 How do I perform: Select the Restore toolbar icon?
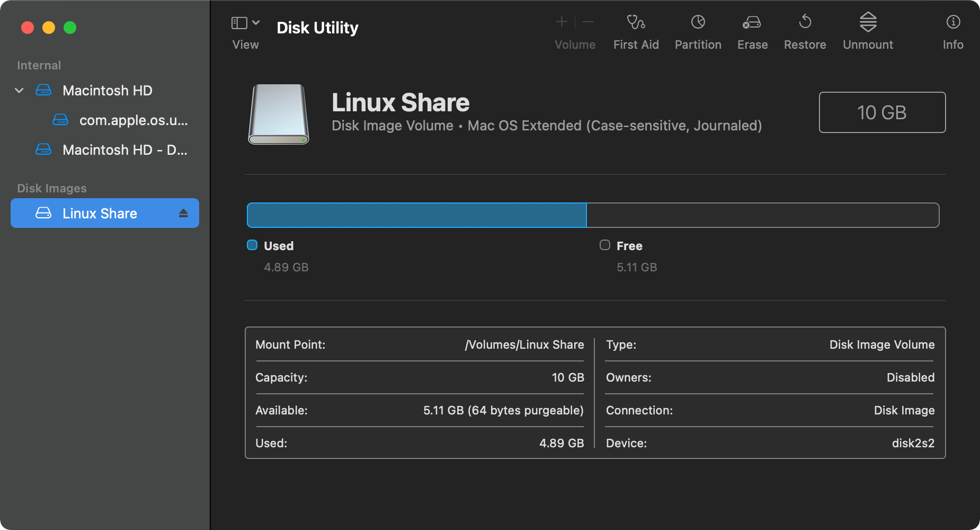pos(805,22)
